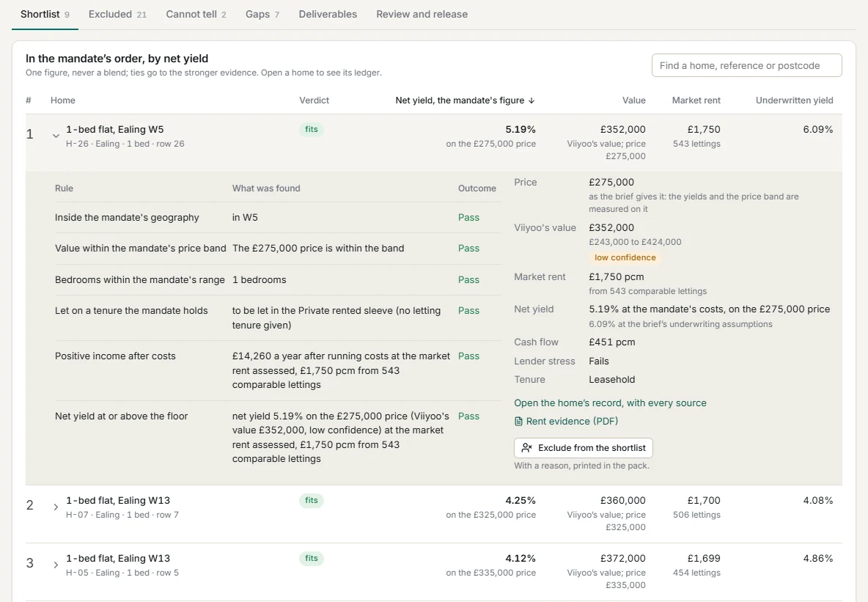Viewport: 868px width, 602px height.
Task: Click the £1,699 market rent cell
Action: click(x=704, y=559)
